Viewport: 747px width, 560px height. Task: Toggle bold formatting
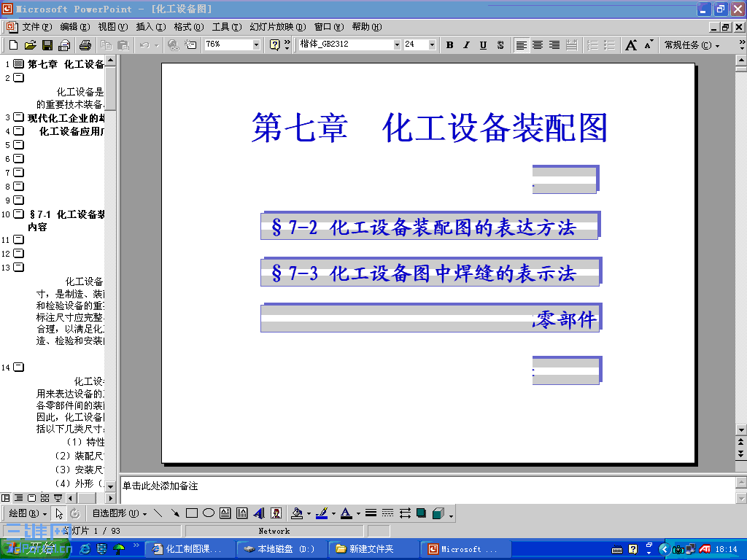(x=450, y=45)
